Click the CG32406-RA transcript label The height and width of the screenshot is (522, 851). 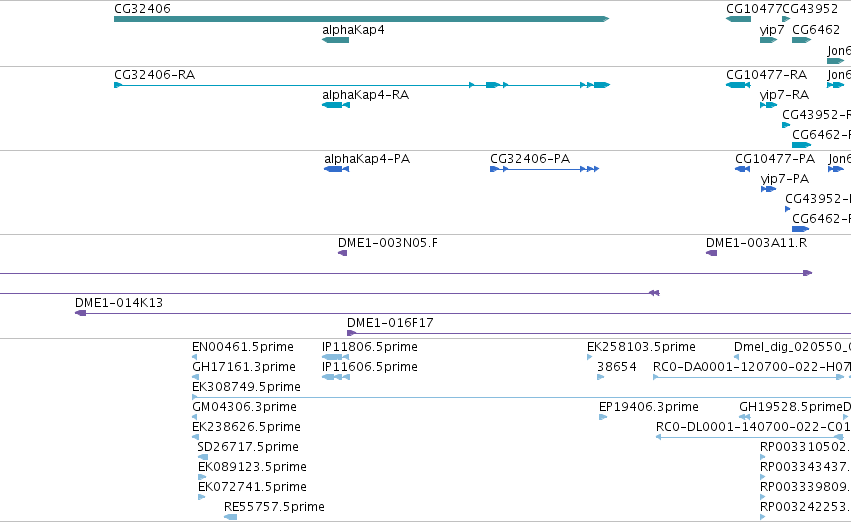click(154, 75)
